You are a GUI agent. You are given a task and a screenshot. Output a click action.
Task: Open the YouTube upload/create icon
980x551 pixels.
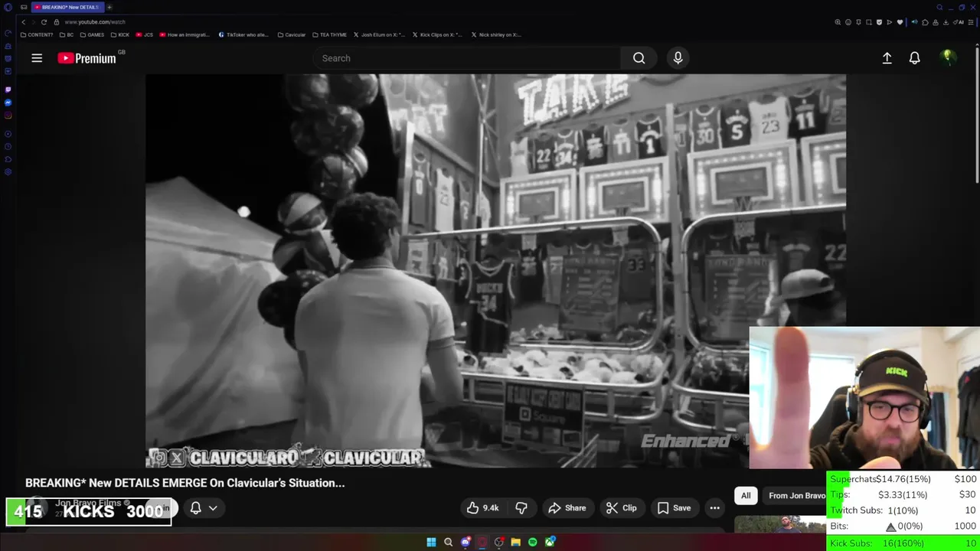point(887,58)
